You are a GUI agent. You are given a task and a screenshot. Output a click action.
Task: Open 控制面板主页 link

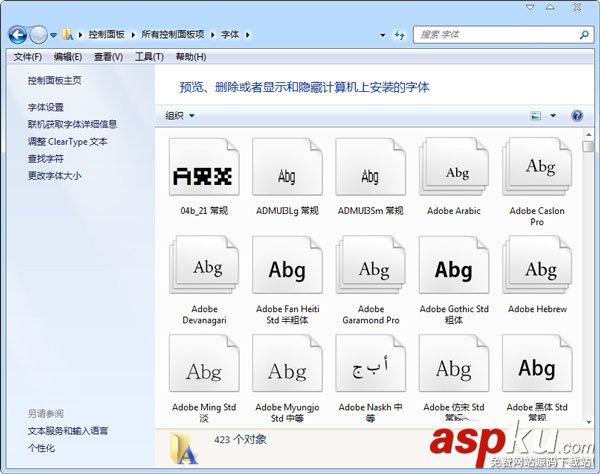coord(54,80)
